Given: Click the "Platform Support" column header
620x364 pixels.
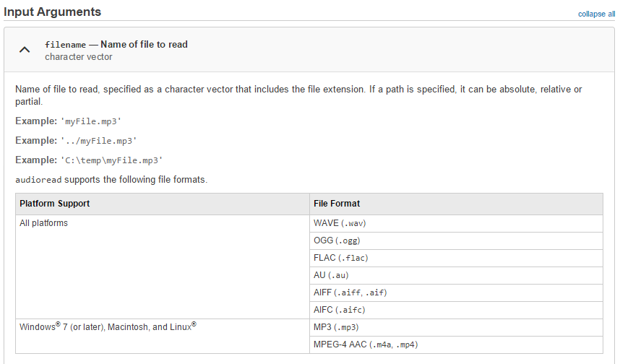Looking at the screenshot, I should [x=55, y=204].
